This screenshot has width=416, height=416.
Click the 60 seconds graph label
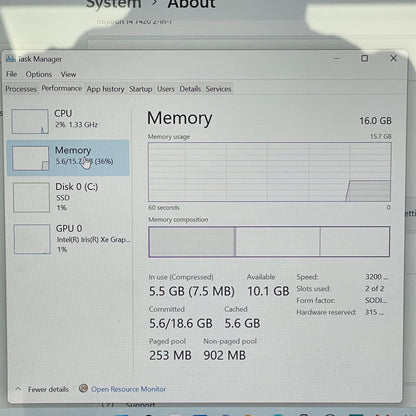164,207
